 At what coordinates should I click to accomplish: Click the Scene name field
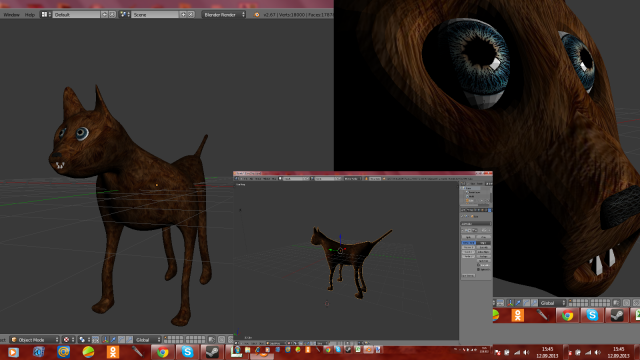(x=155, y=15)
